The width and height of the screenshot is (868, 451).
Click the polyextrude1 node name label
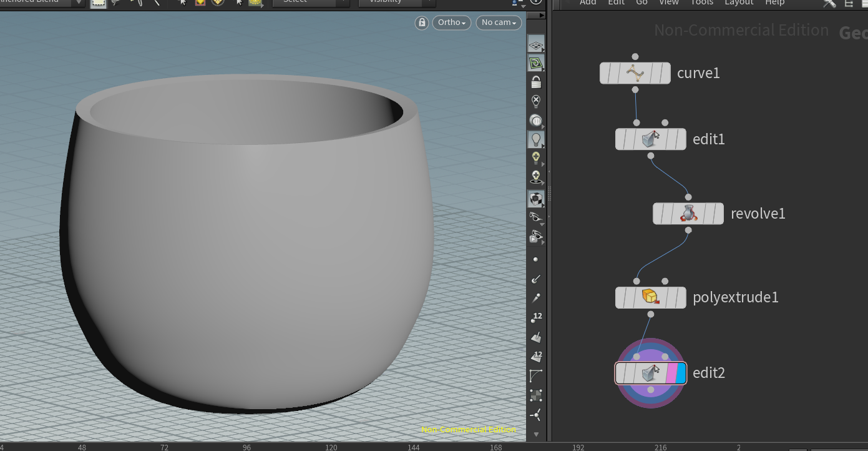(735, 297)
